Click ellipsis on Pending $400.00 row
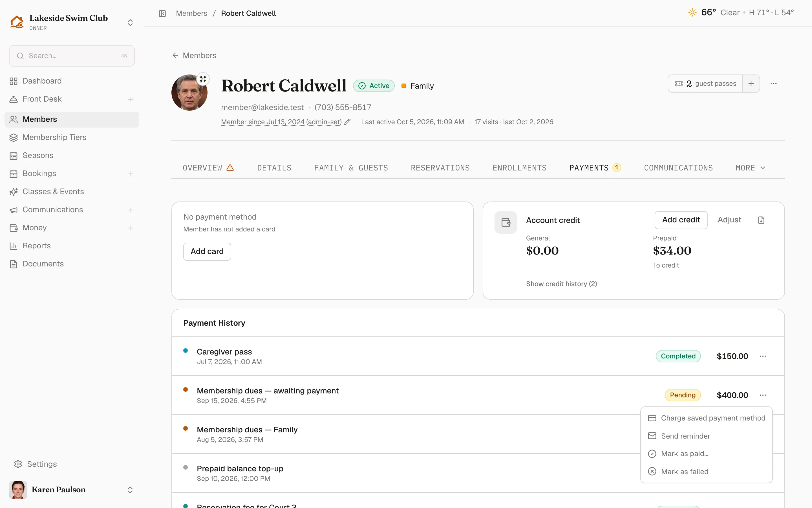This screenshot has width=812, height=508. click(x=763, y=395)
